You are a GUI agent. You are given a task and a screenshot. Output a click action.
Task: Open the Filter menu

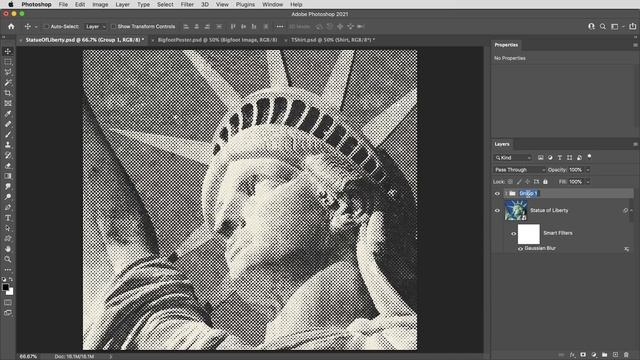click(187, 4)
